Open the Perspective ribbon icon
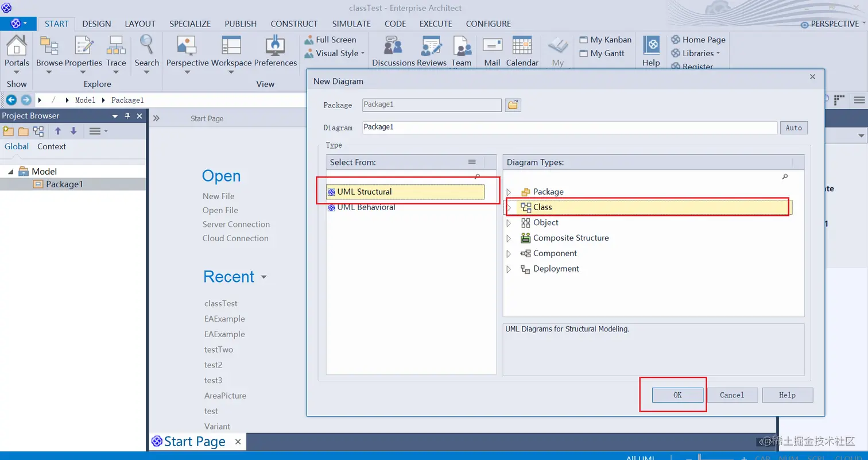 [x=187, y=46]
